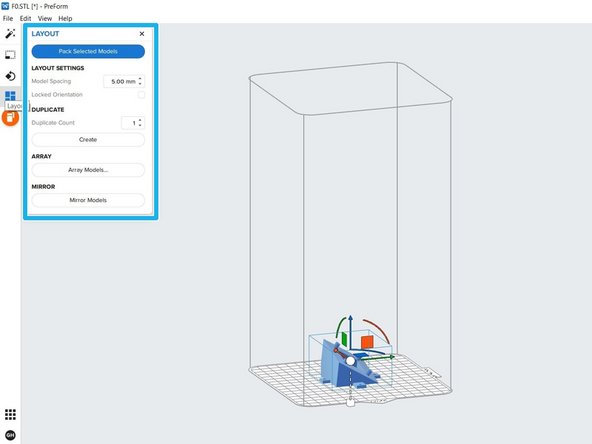Click the Model Spacing label
Image resolution: width=592 pixels, height=444 pixels.
pos(51,81)
